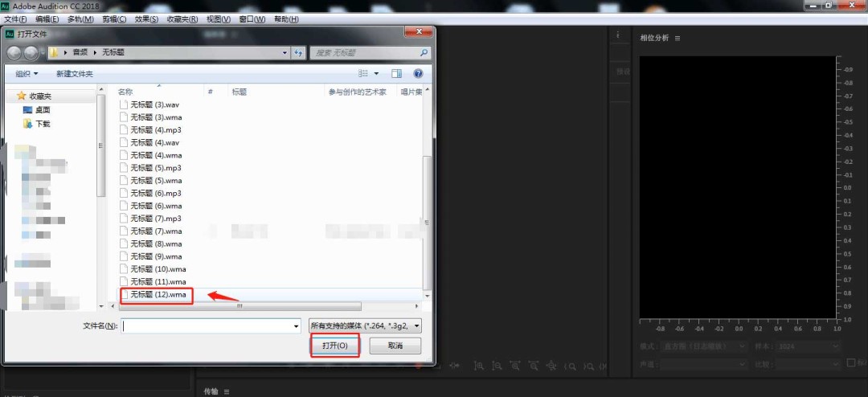
Task: Open the view options dropdown arrow
Action: (x=376, y=73)
